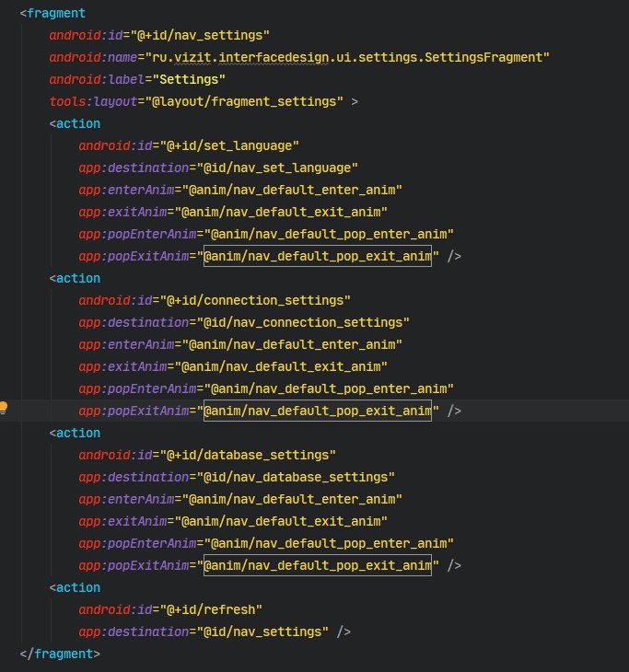Click enterAnim value in connection_settings action
Viewport: 629px width, 672px height.
tap(292, 344)
